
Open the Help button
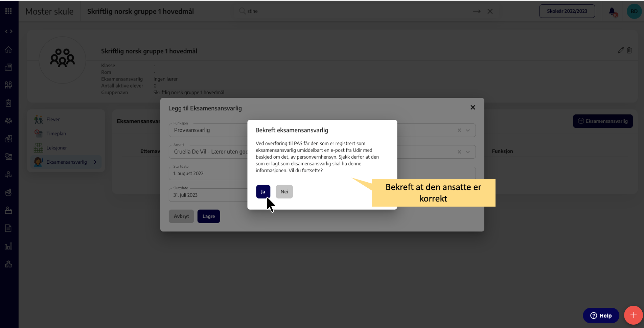(601, 315)
